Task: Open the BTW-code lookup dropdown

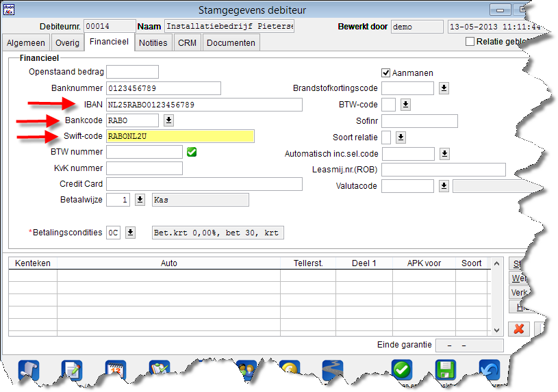Action: click(406, 105)
